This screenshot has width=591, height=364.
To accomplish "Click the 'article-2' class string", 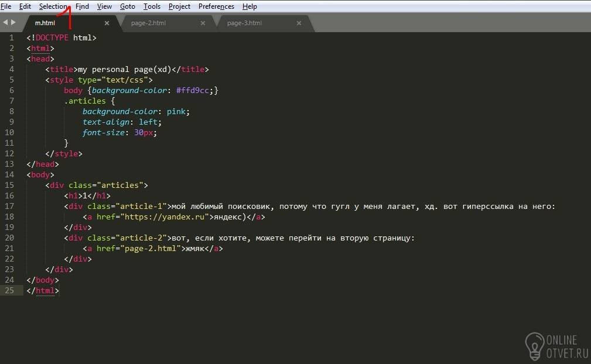I will pos(141,238).
